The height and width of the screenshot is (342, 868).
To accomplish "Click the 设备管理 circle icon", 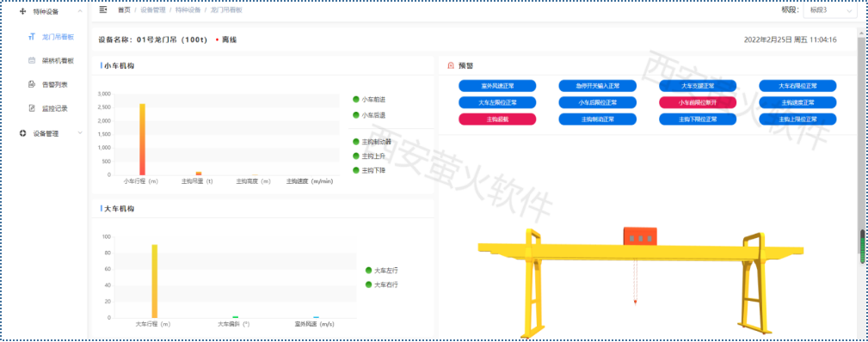I will point(22,133).
